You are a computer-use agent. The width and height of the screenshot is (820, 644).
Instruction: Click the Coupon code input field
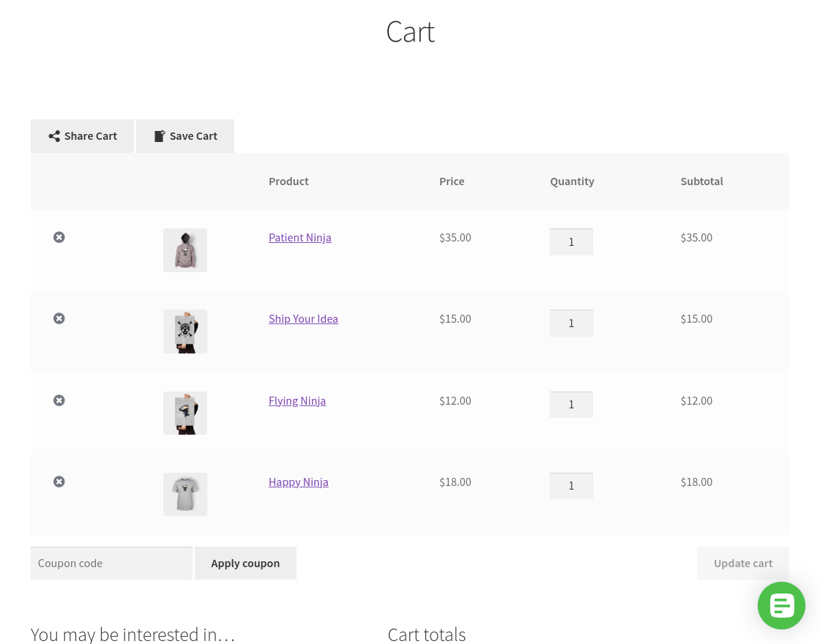111,563
